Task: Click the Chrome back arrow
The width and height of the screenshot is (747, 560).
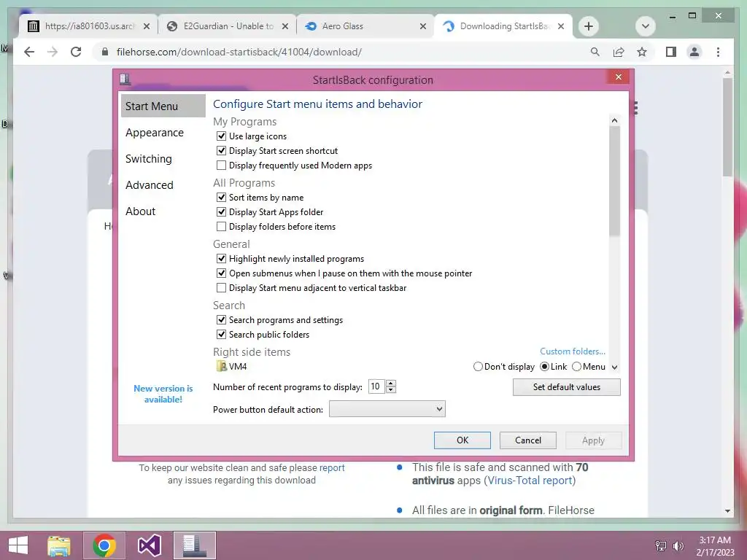Action: coord(29,52)
